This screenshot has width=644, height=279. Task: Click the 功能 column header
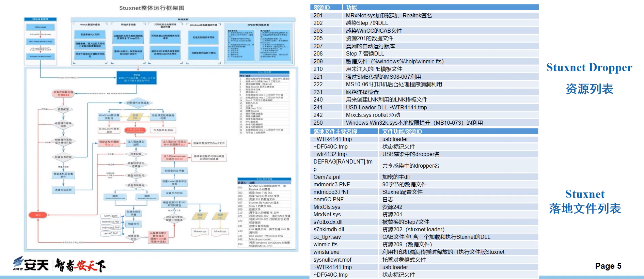click(x=441, y=7)
